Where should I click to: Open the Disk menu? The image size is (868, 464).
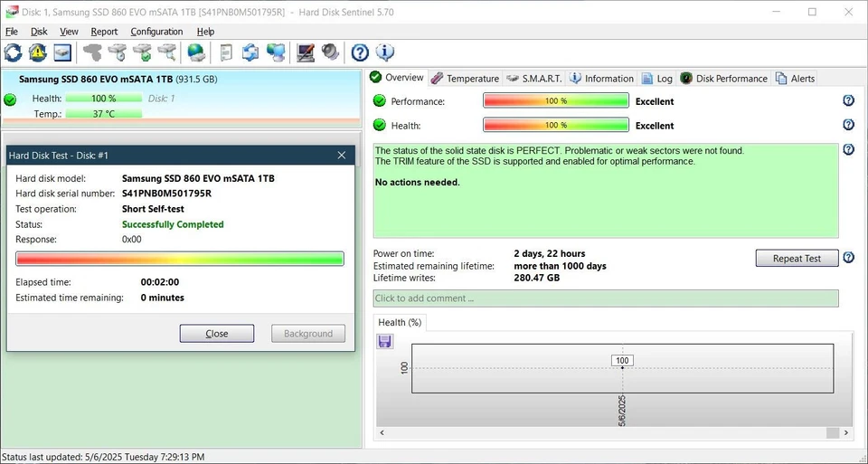click(x=39, y=32)
